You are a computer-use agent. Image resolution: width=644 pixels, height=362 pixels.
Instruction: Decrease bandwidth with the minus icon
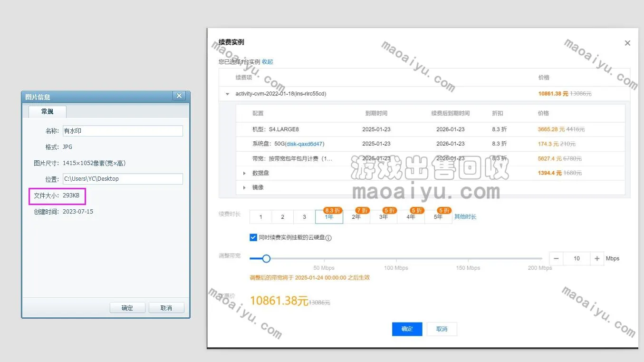pos(556,259)
